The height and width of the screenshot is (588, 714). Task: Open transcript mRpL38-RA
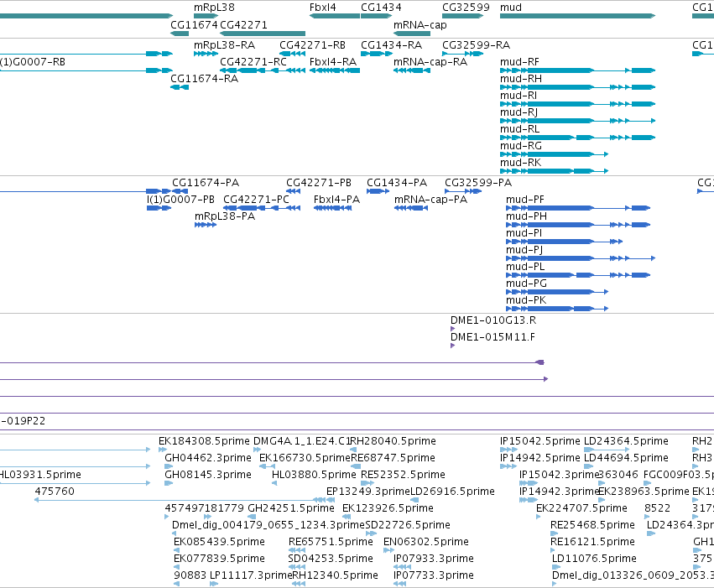click(x=224, y=45)
